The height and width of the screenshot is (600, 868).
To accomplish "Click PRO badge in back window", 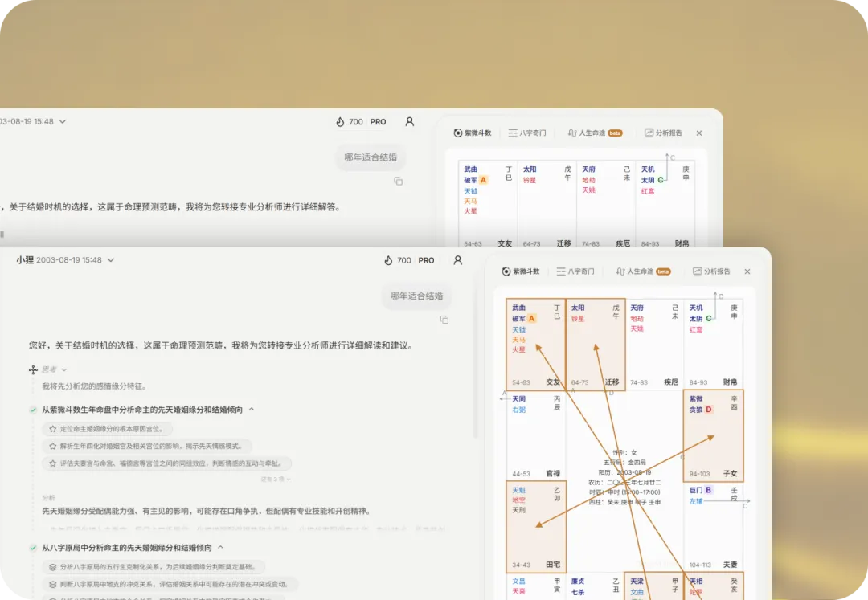I will coord(378,121).
